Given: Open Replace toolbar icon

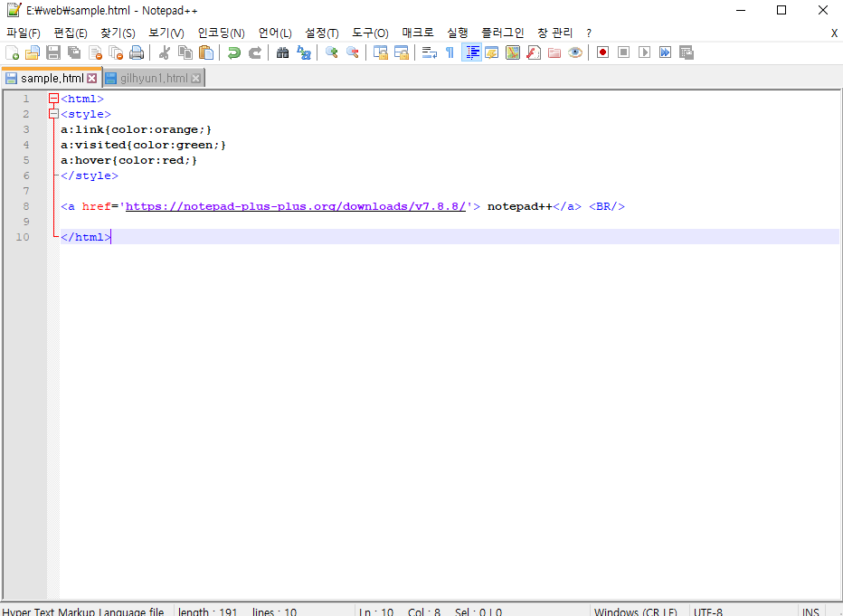Looking at the screenshot, I should [x=304, y=52].
